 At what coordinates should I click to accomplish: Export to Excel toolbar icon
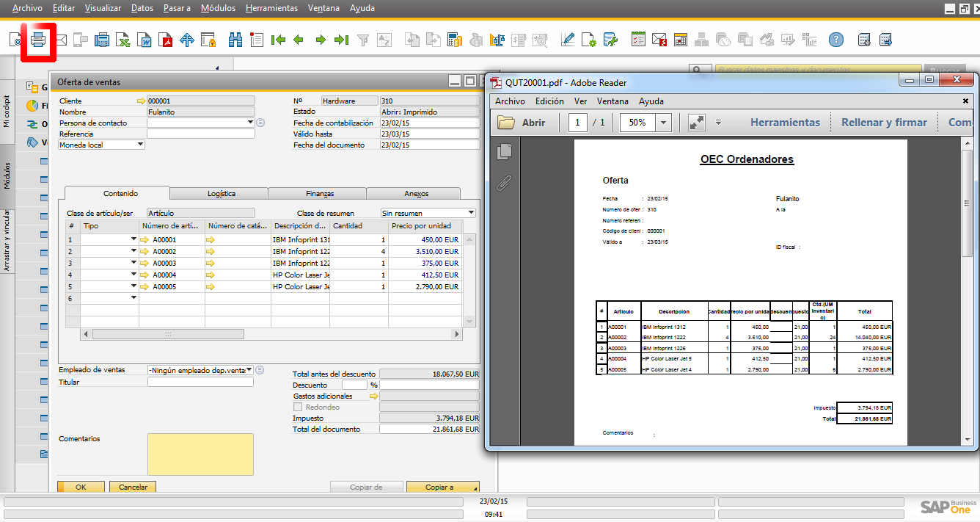pos(124,40)
